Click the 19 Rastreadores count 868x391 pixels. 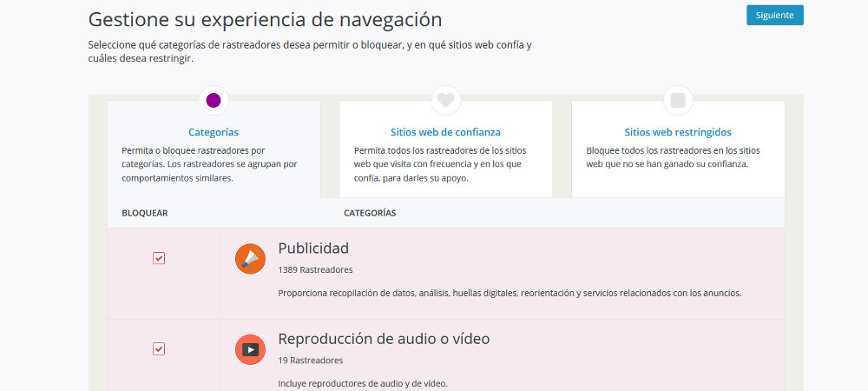point(311,361)
